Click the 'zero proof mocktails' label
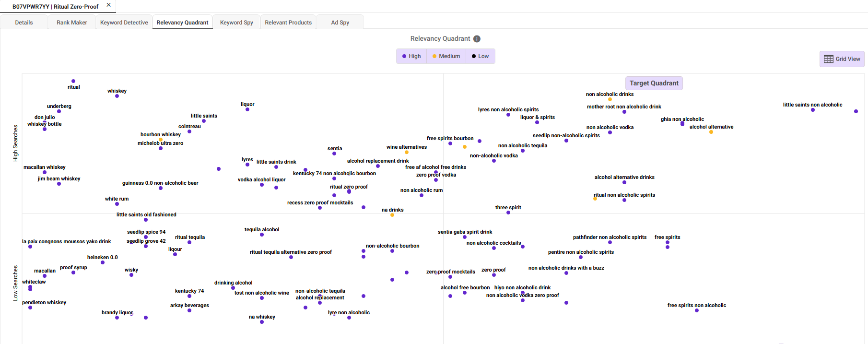The width and height of the screenshot is (868, 344). point(450,272)
